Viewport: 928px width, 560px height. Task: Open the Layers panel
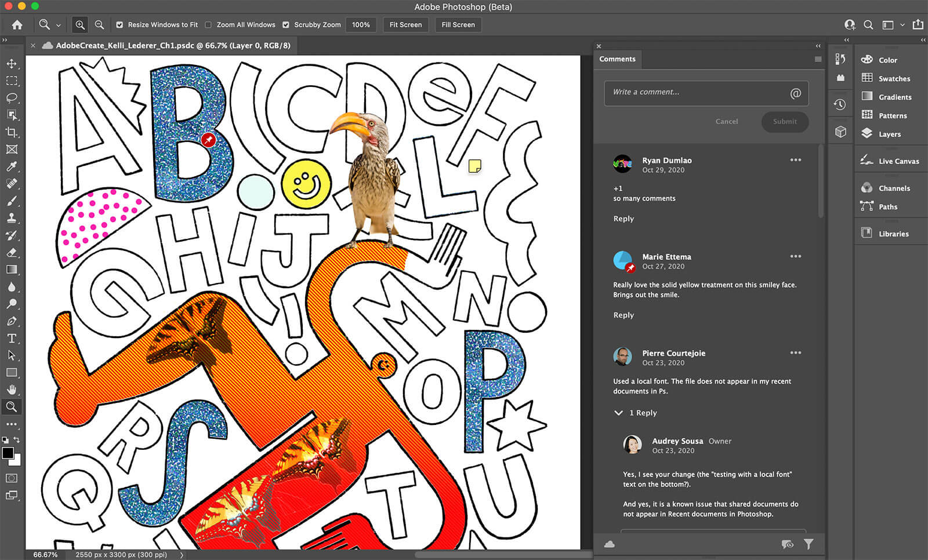pyautogui.click(x=889, y=134)
